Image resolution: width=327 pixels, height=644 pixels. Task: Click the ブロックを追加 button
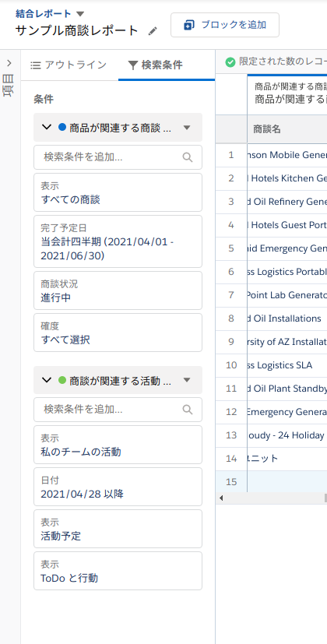(225, 25)
